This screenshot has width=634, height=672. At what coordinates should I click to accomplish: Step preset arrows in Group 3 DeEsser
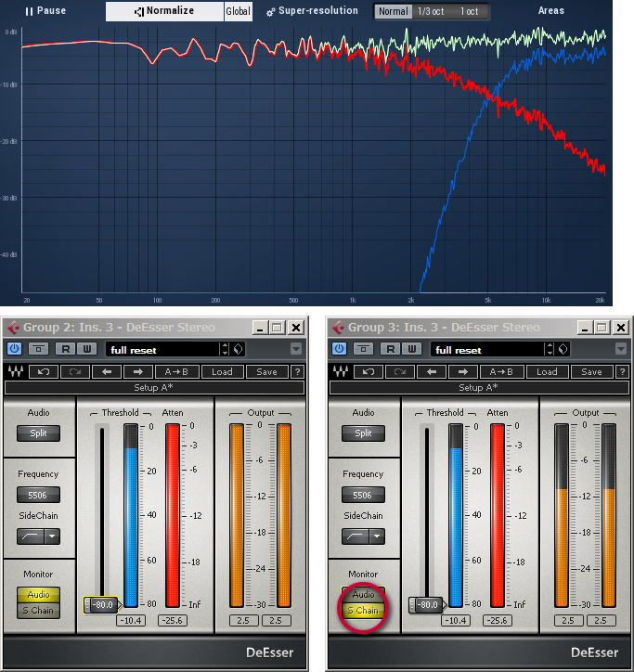pyautogui.click(x=550, y=349)
